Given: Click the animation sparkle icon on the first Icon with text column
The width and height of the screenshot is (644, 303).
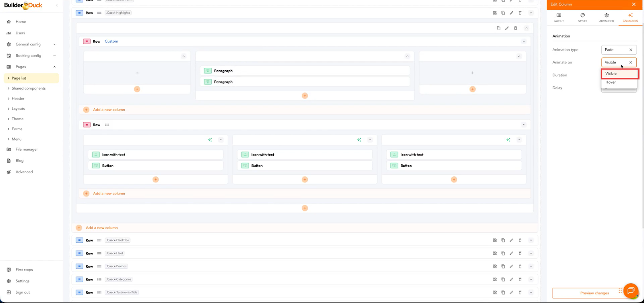Looking at the screenshot, I should (x=210, y=140).
